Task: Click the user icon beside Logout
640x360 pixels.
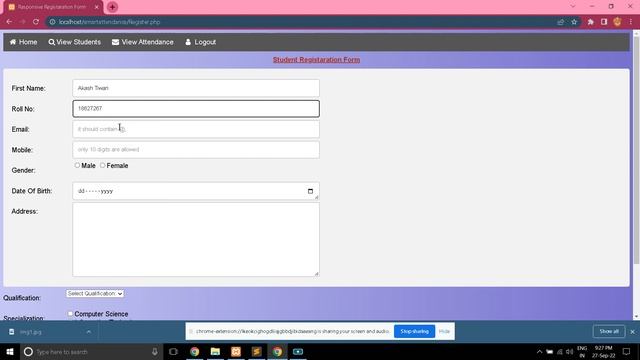Action: [x=188, y=42]
